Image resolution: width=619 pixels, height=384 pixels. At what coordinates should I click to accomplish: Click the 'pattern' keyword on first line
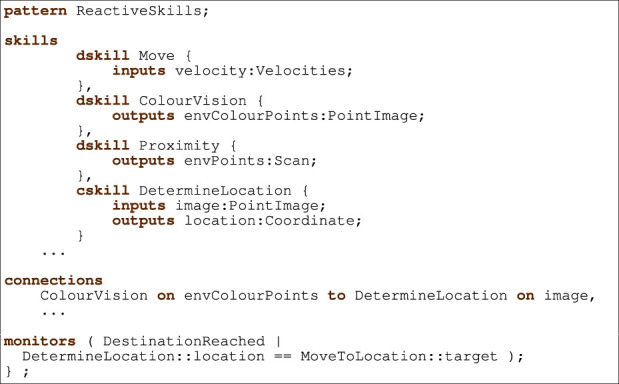35,11
